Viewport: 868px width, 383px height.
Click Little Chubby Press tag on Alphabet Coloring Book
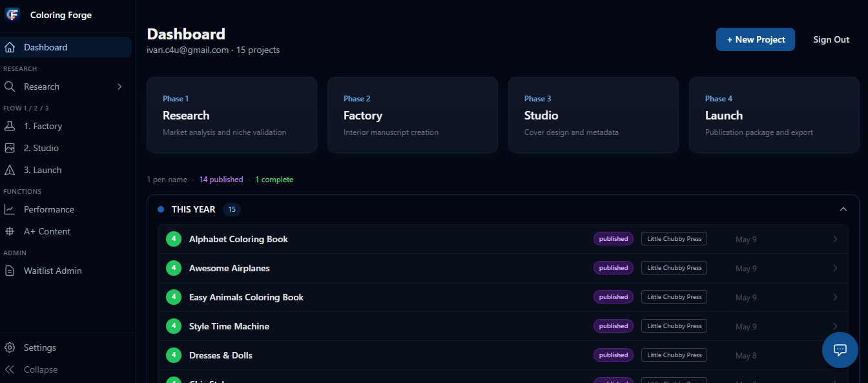point(674,239)
